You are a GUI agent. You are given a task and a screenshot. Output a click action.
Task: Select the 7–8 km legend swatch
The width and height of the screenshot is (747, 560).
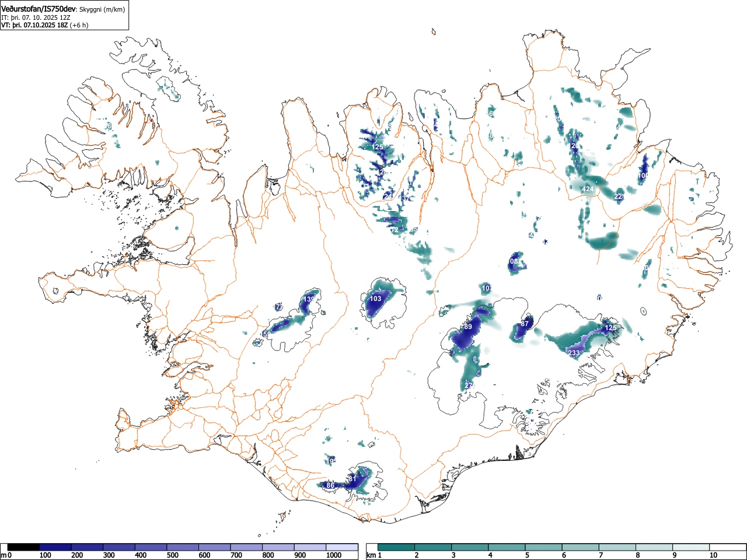(617, 547)
